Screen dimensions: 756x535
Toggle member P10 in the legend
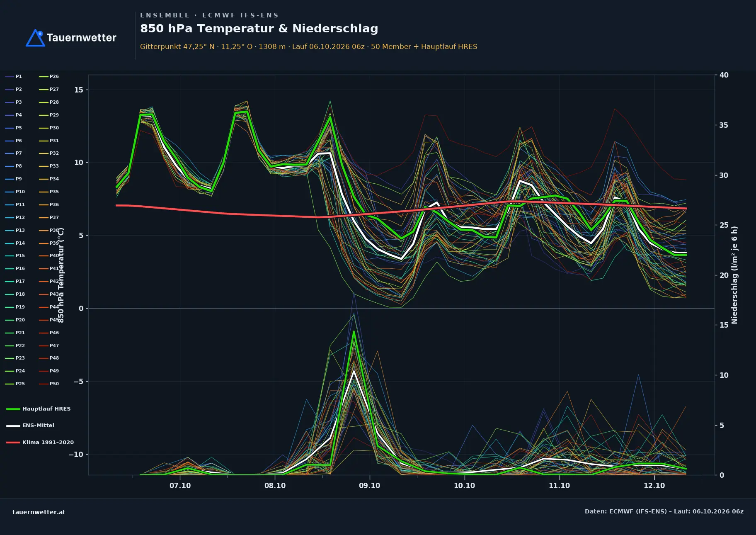(x=15, y=192)
